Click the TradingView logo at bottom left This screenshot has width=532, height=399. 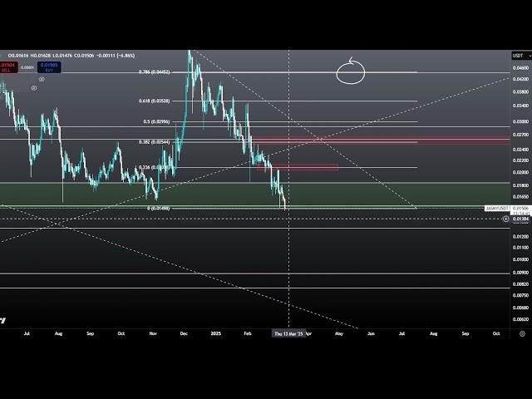pyautogui.click(x=2, y=319)
